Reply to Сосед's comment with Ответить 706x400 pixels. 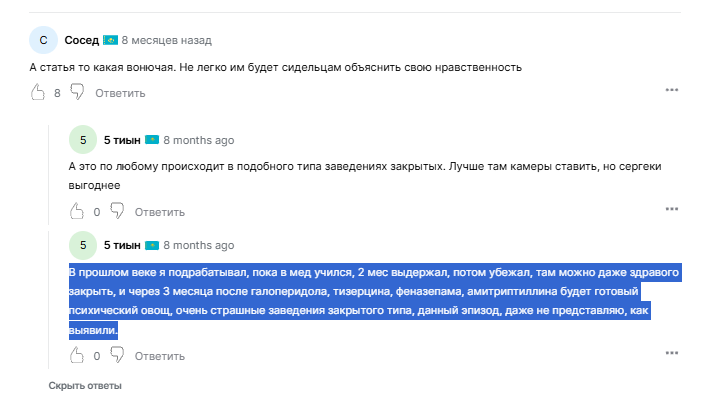click(120, 93)
